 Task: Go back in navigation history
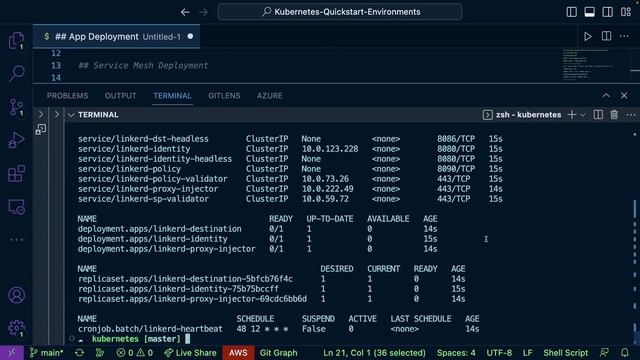(x=185, y=12)
